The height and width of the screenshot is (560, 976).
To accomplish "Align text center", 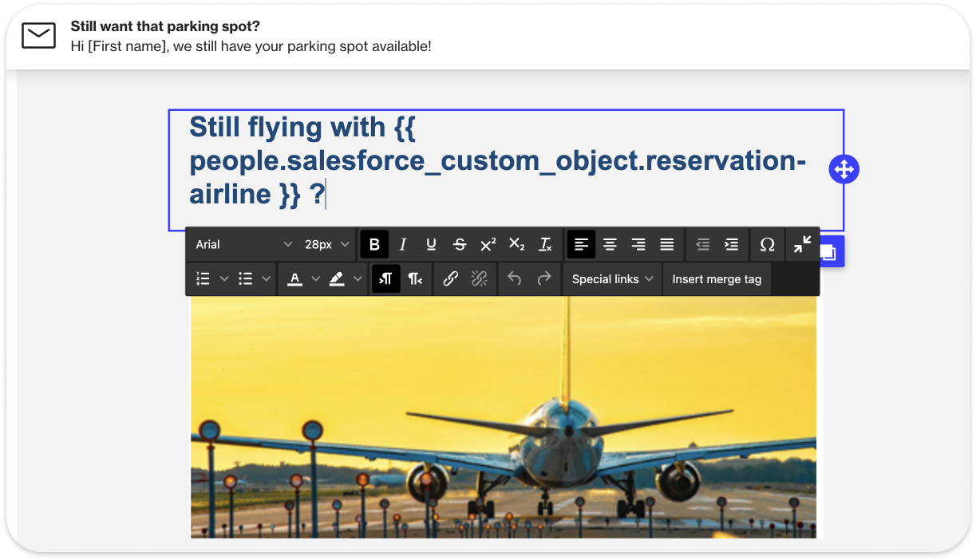I will (610, 244).
